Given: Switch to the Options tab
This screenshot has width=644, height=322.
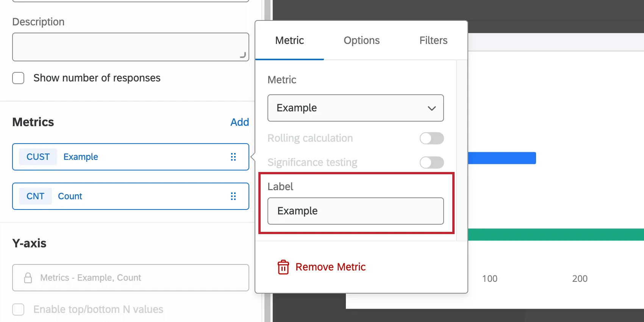Looking at the screenshot, I should click(x=361, y=41).
